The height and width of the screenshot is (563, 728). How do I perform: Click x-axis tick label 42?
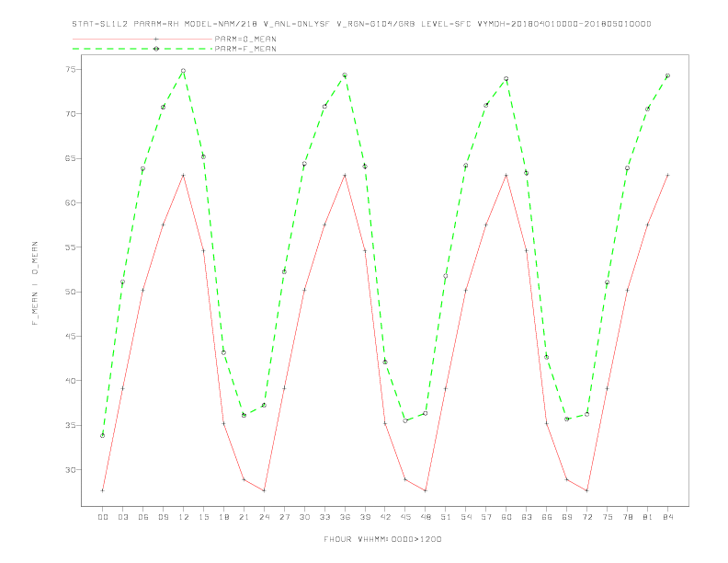click(385, 517)
